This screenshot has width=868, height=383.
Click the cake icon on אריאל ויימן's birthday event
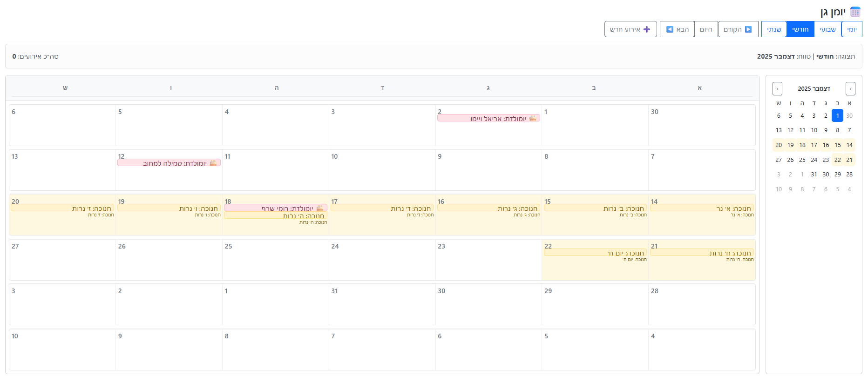533,118
